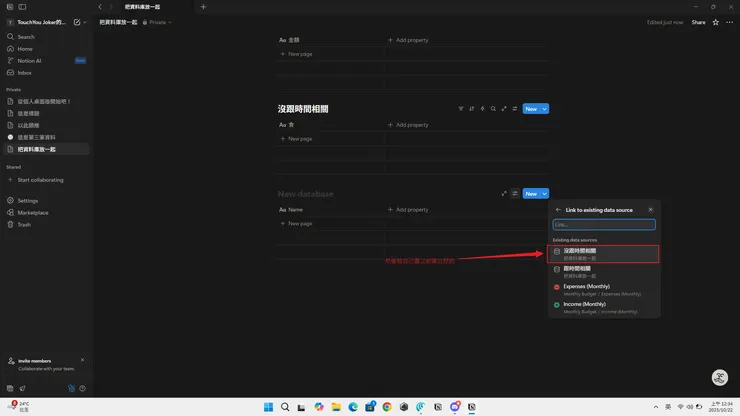Select 跟時間相關 data source
The height and width of the screenshot is (416, 740).
[x=603, y=272]
